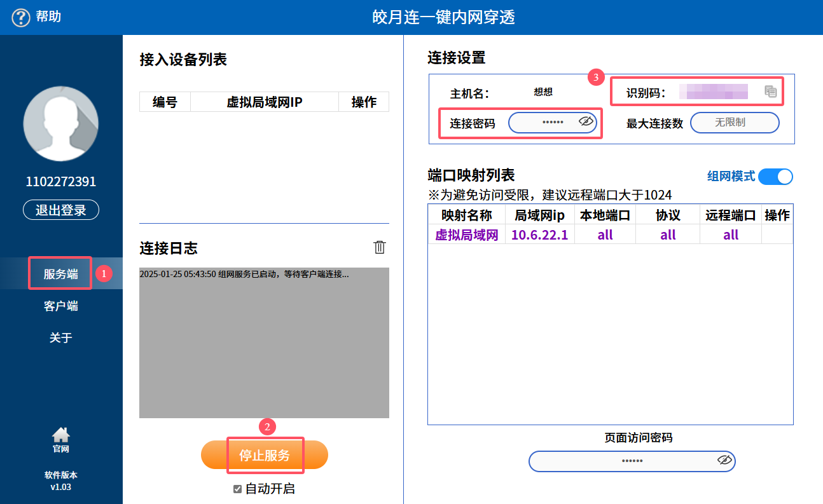Open the 关于 section

(x=61, y=337)
